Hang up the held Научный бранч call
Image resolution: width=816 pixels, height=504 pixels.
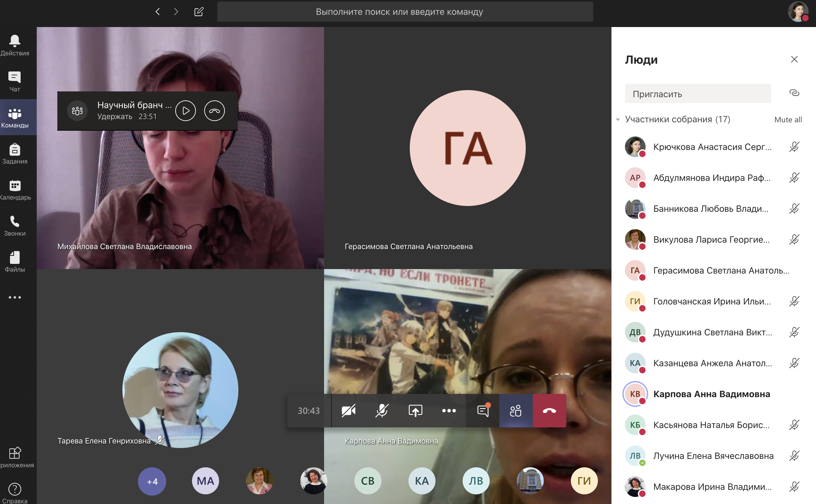215,111
